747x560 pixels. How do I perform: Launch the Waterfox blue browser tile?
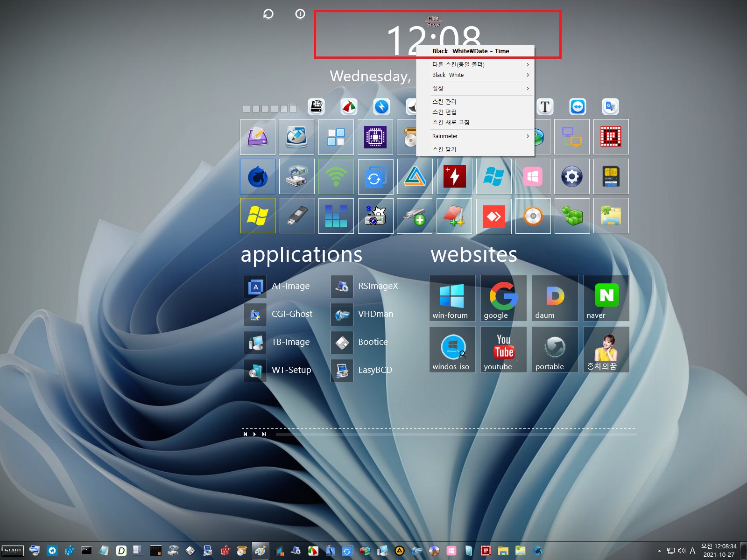pyautogui.click(x=258, y=176)
